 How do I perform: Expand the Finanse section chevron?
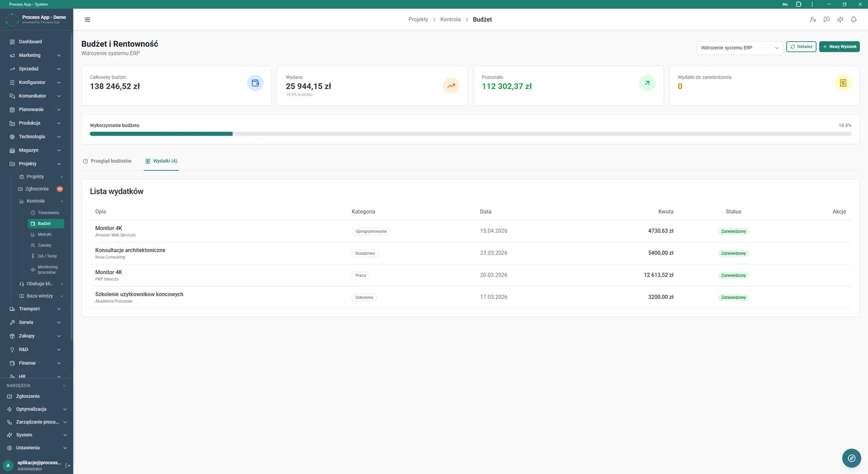coord(59,363)
